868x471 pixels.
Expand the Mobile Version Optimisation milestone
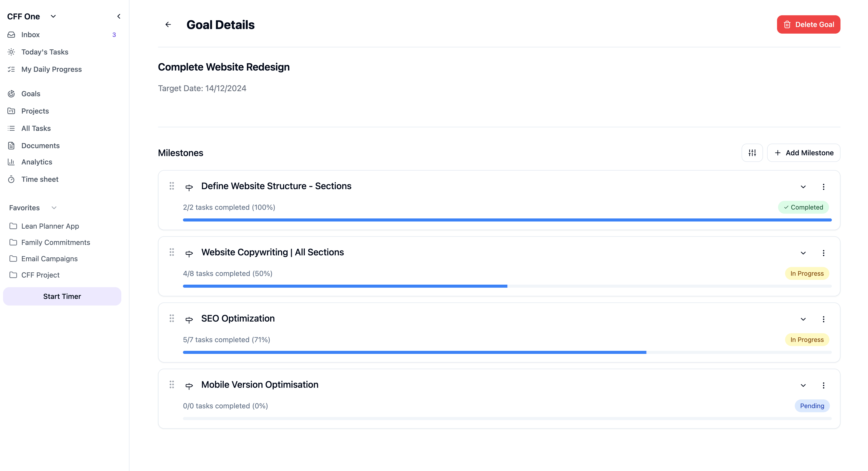point(803,385)
